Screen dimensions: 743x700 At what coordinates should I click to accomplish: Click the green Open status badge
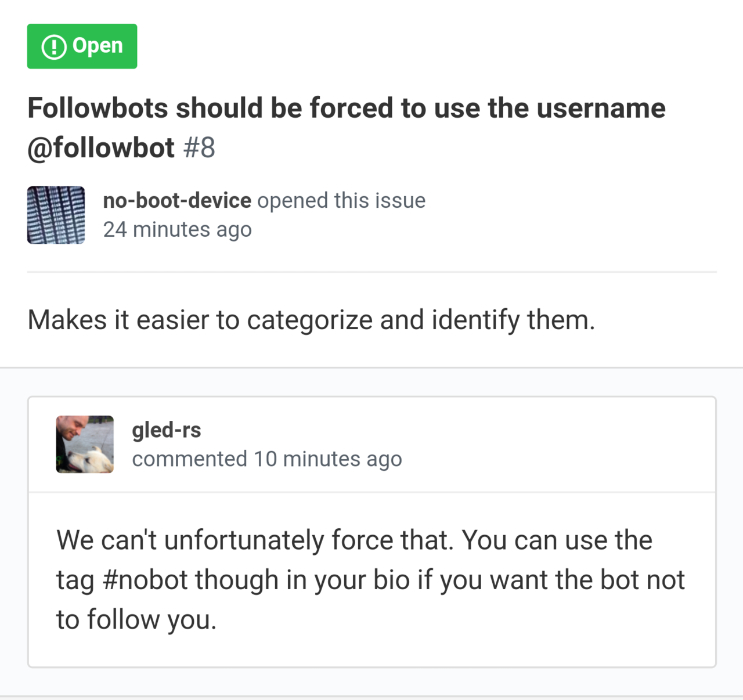(x=82, y=46)
